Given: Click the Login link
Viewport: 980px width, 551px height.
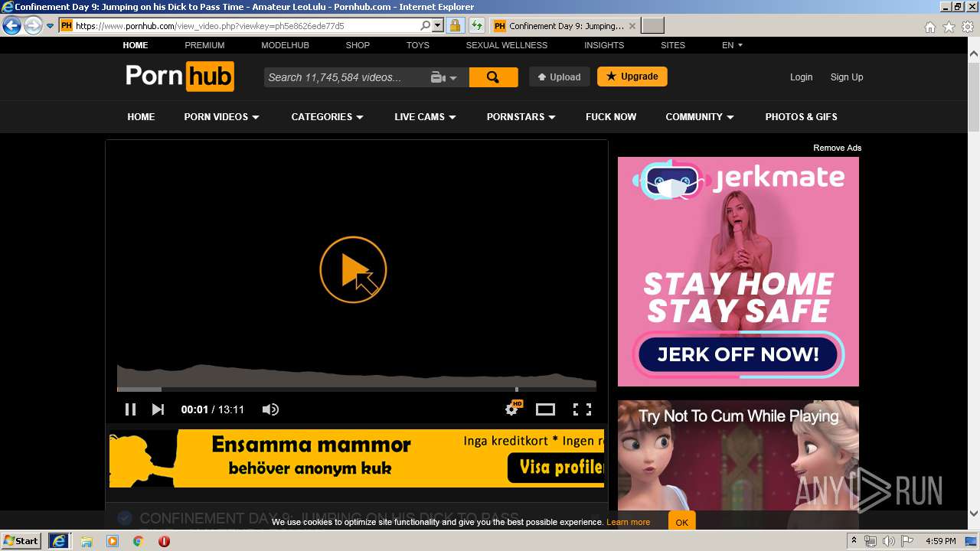Looking at the screenshot, I should [x=802, y=77].
